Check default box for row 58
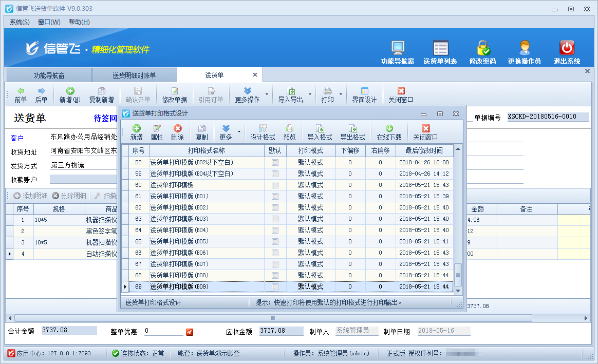 tap(275, 162)
